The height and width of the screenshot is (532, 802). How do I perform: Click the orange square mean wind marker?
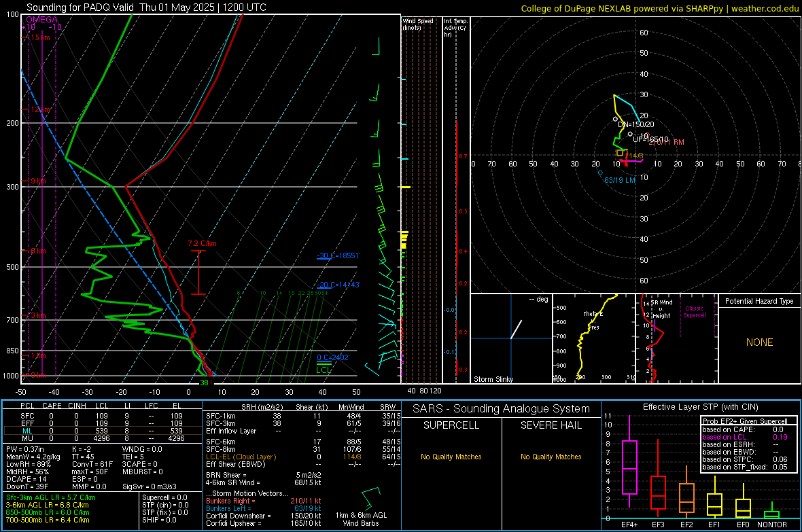tap(620, 153)
